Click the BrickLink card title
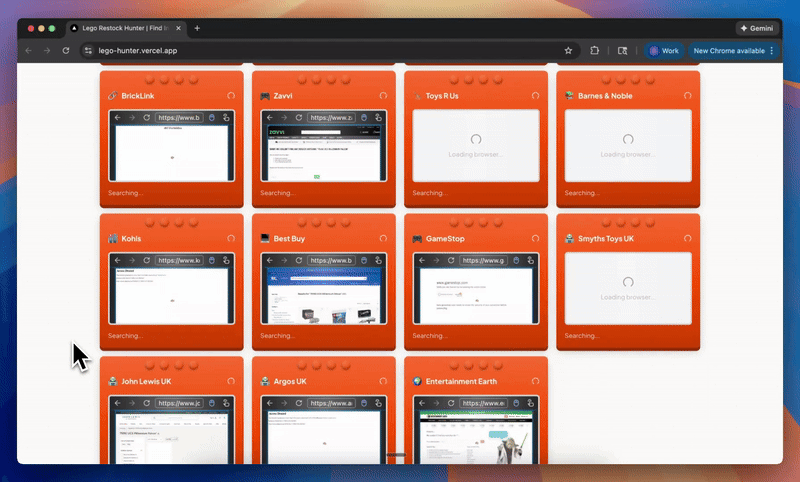This screenshot has height=482, width=800. point(138,95)
